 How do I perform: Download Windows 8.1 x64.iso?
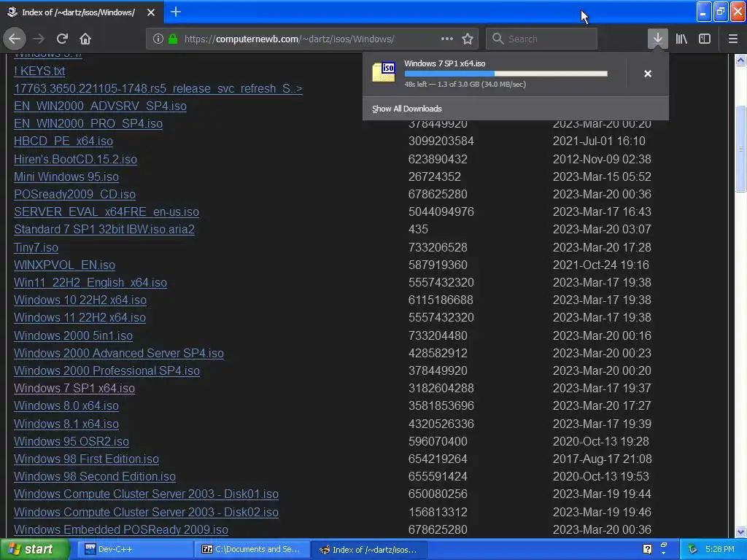pos(66,424)
